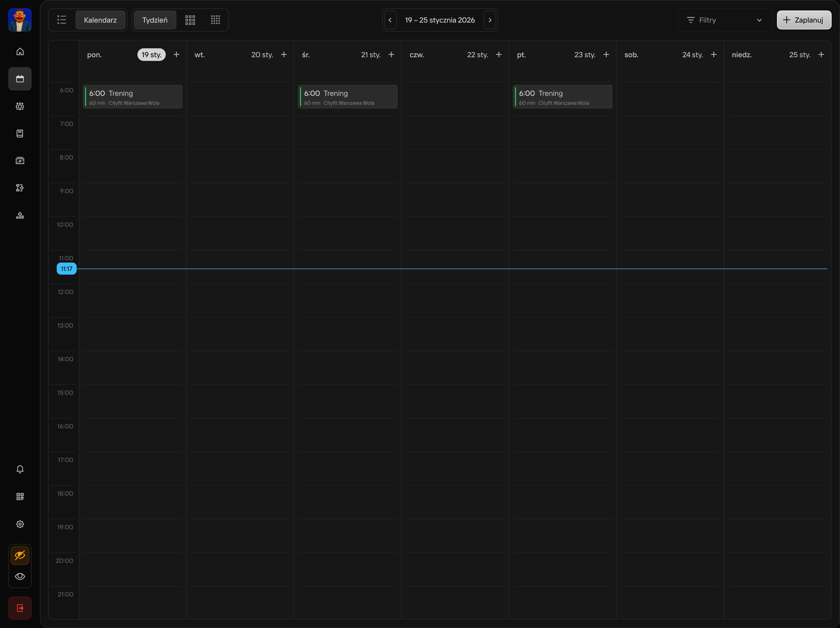Open the statistics chart icon in sidebar

[20, 215]
